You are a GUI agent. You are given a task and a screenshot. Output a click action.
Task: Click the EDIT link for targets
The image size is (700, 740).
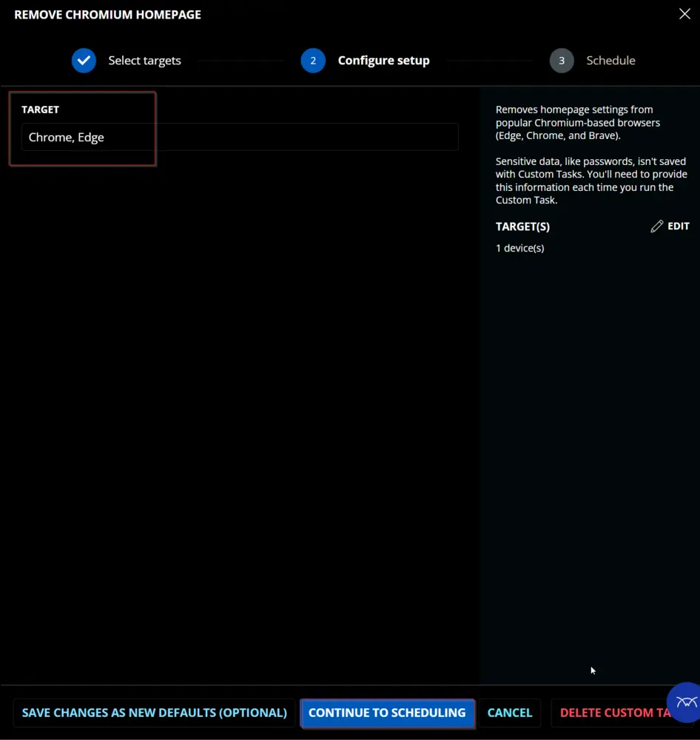click(679, 226)
